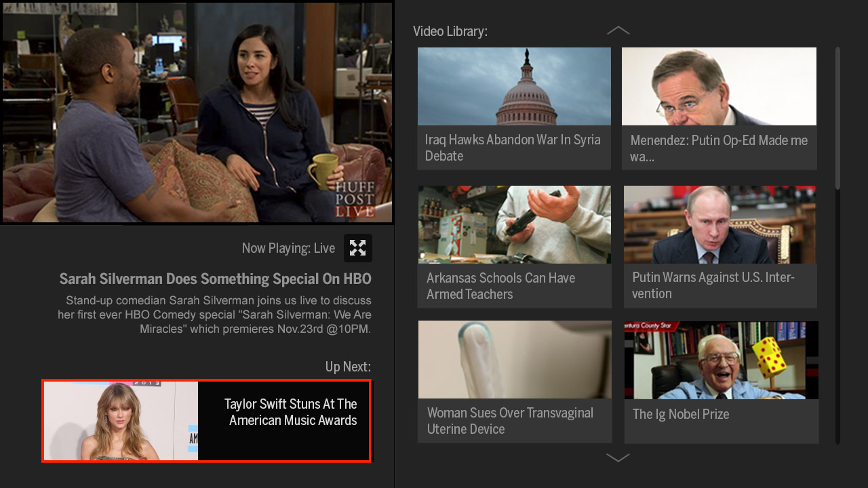Click the 'Video Library:' heading
Image resolution: width=868 pixels, height=488 pixels.
coord(450,31)
